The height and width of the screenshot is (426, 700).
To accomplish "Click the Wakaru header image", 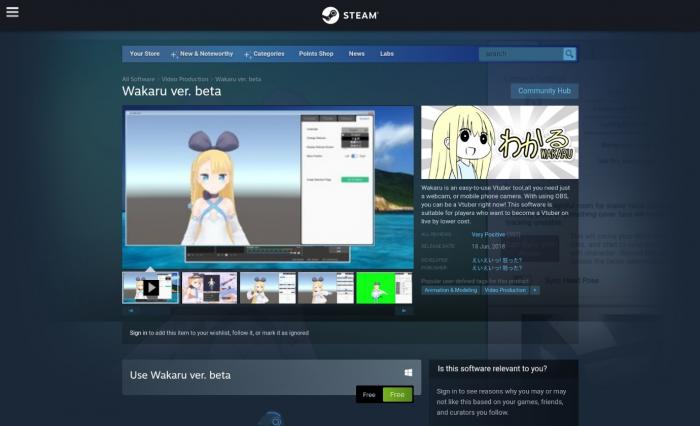I will 500,142.
